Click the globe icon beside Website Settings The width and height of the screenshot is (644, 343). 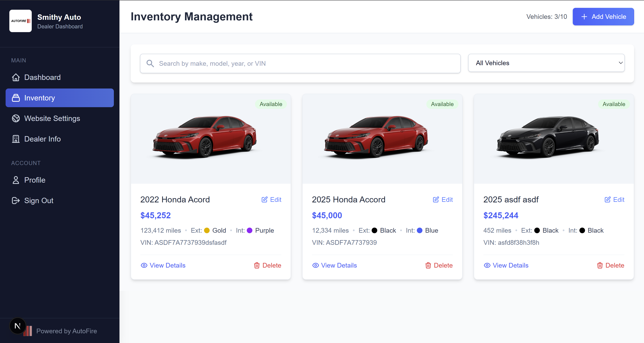point(16,119)
